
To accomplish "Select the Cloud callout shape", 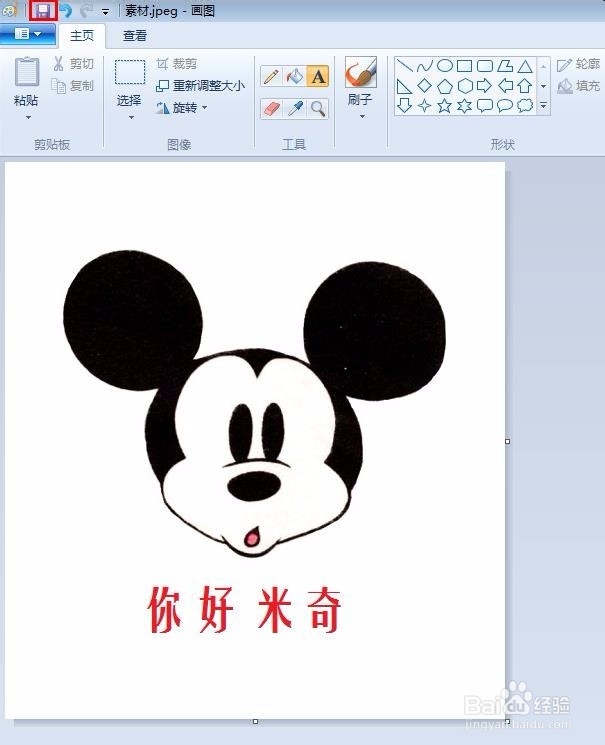I will pos(525,105).
